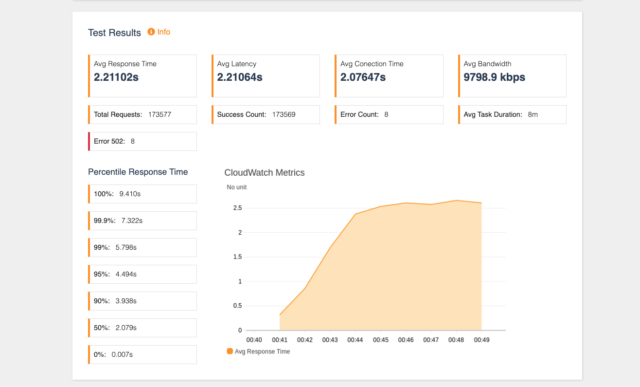Click the 95% percentile 4.494s row
This screenshot has width=640, height=387.
[x=142, y=274]
